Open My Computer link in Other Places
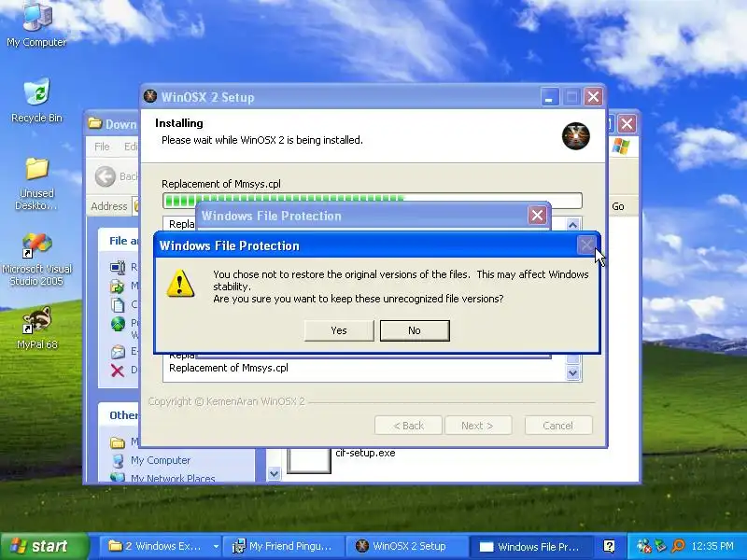 [161, 460]
